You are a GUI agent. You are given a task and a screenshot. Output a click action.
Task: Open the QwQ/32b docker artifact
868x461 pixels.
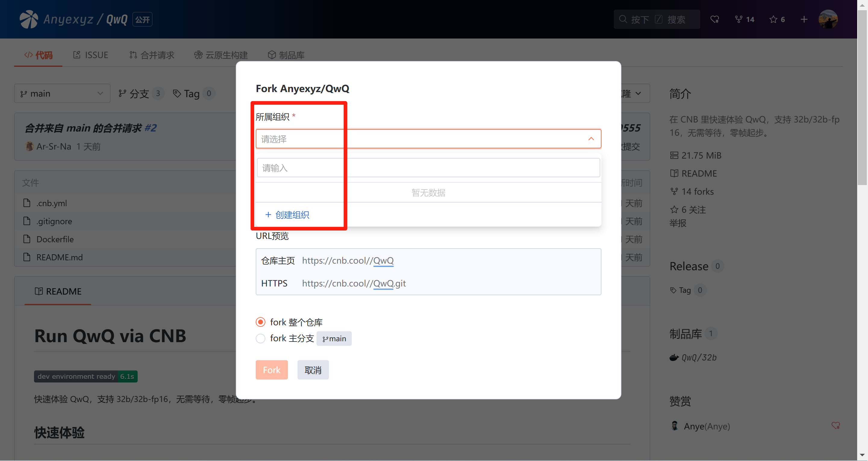699,357
